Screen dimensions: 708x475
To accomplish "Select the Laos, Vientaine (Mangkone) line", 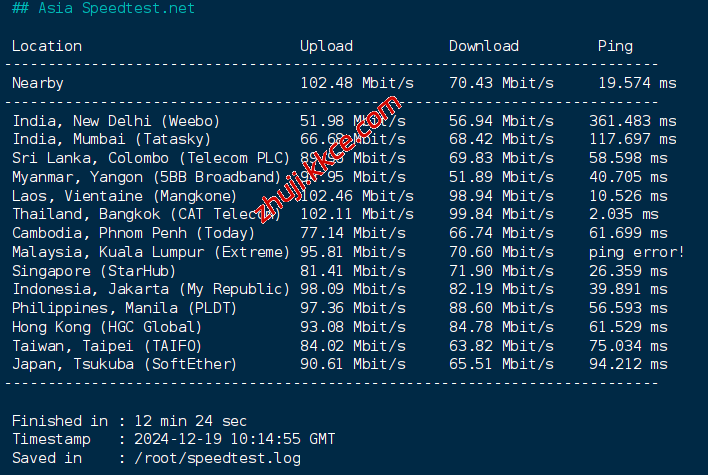I will click(x=125, y=196).
